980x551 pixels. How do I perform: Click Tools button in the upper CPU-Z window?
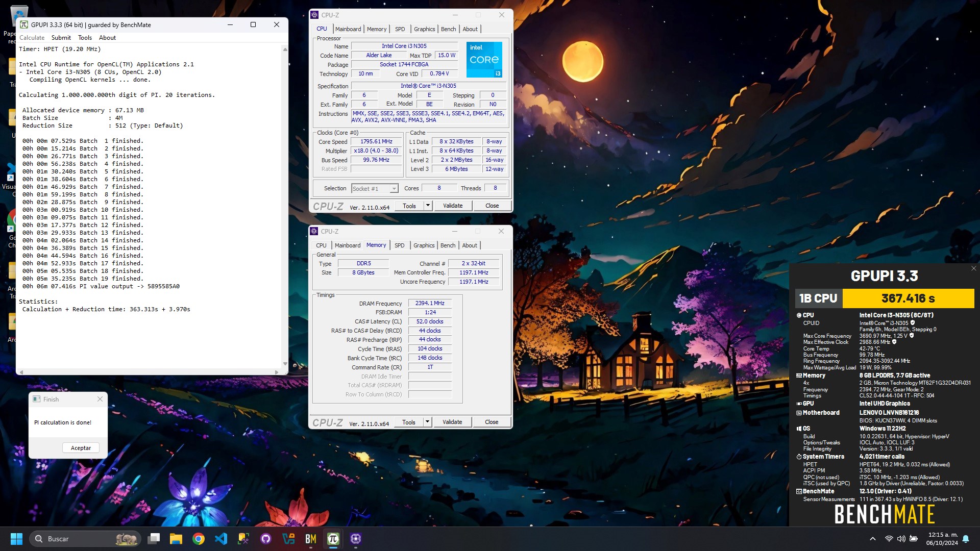[x=409, y=206]
